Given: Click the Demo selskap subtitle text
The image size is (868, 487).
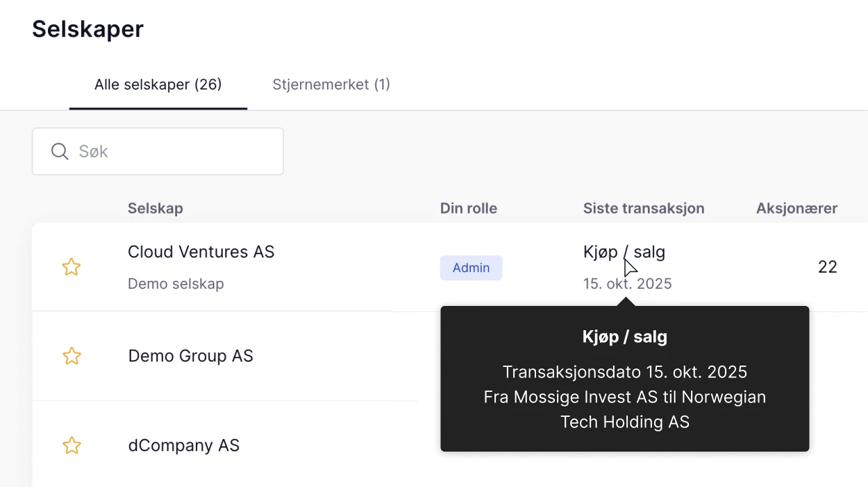Looking at the screenshot, I should [176, 284].
